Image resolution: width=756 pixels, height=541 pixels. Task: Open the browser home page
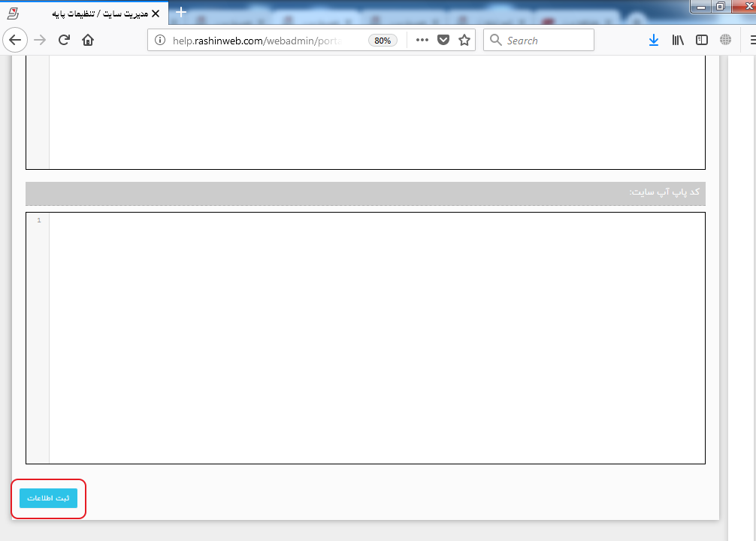(x=88, y=40)
